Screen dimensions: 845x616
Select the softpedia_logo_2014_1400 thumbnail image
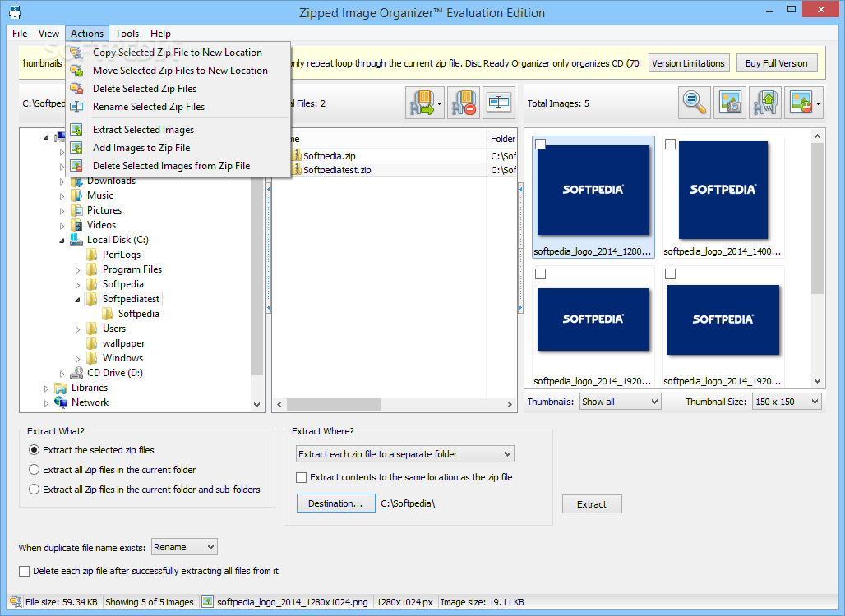point(723,190)
